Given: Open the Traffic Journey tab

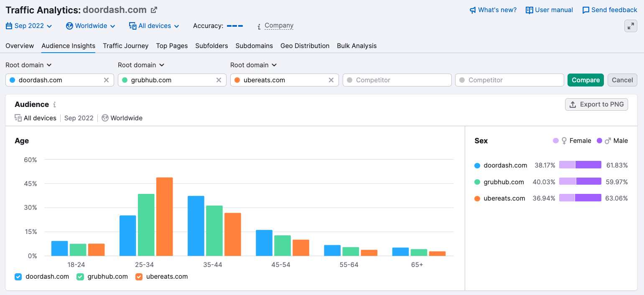Looking at the screenshot, I should pos(126,46).
